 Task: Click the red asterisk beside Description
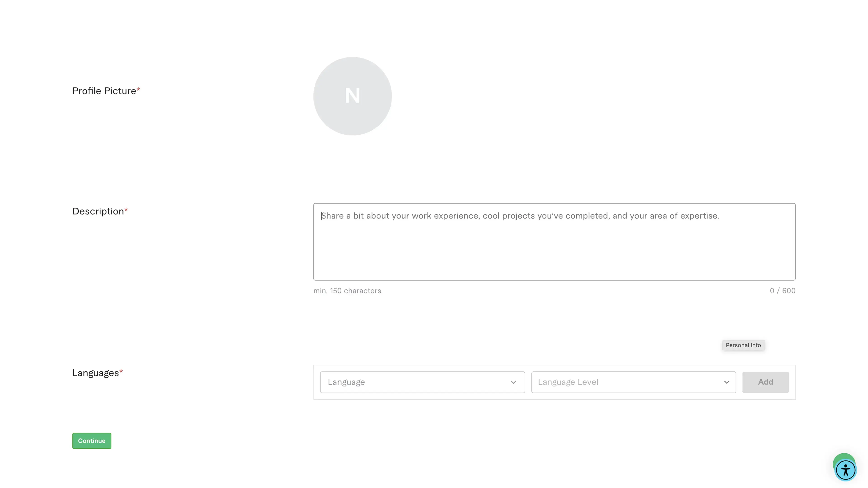[x=126, y=210]
